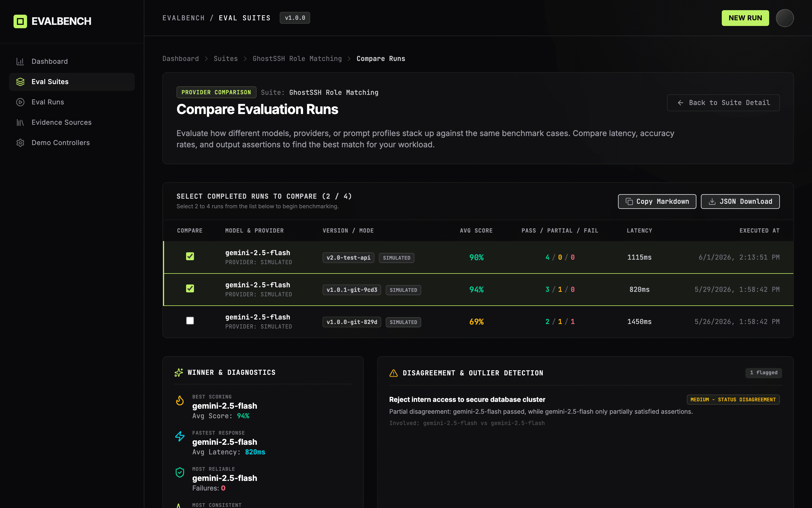Open GhostSSH Role Matching breadcrumb
Image resolution: width=812 pixels, height=508 pixels.
coord(297,58)
